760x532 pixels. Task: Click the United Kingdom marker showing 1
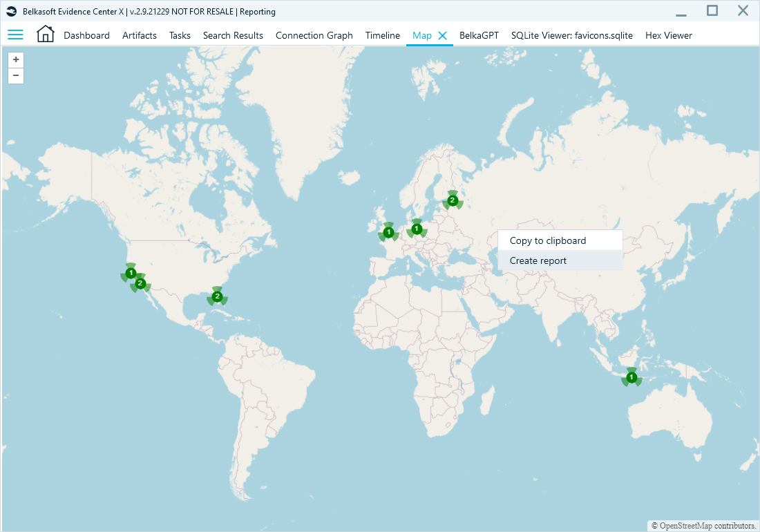[x=388, y=231]
